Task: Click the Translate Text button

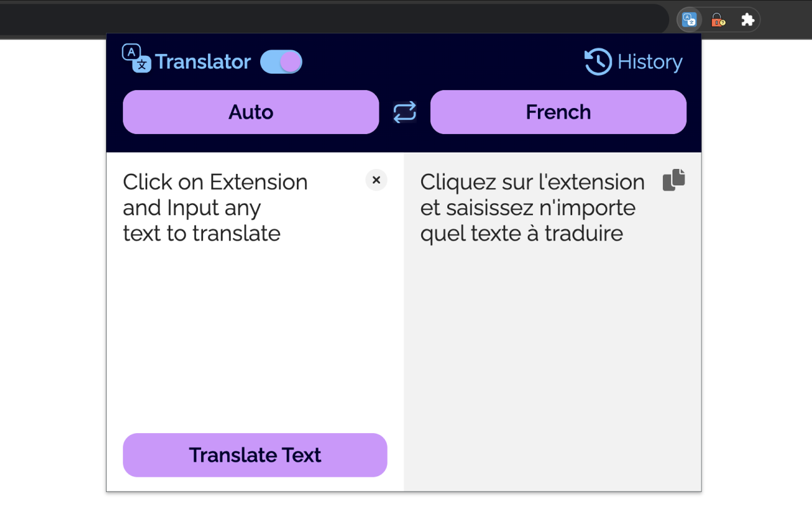Action: pyautogui.click(x=255, y=455)
